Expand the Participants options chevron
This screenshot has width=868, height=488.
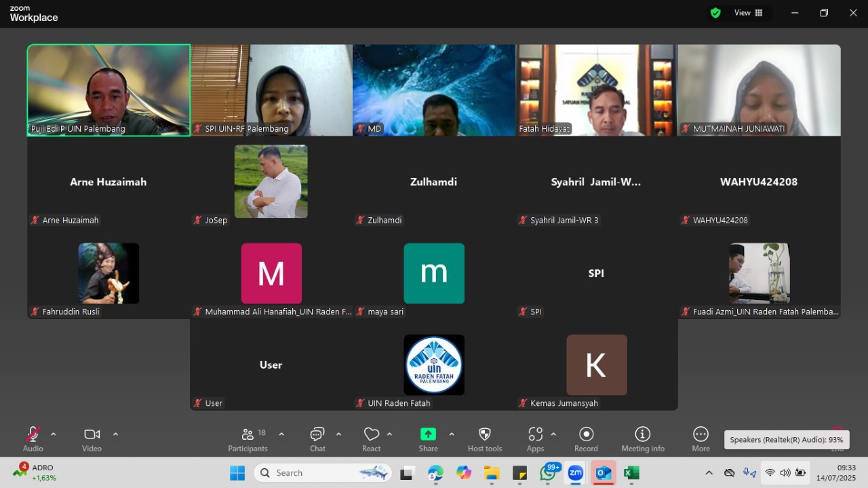pyautogui.click(x=281, y=434)
